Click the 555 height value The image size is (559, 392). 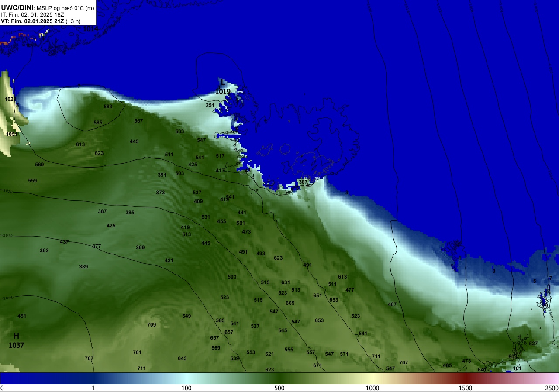click(x=289, y=350)
